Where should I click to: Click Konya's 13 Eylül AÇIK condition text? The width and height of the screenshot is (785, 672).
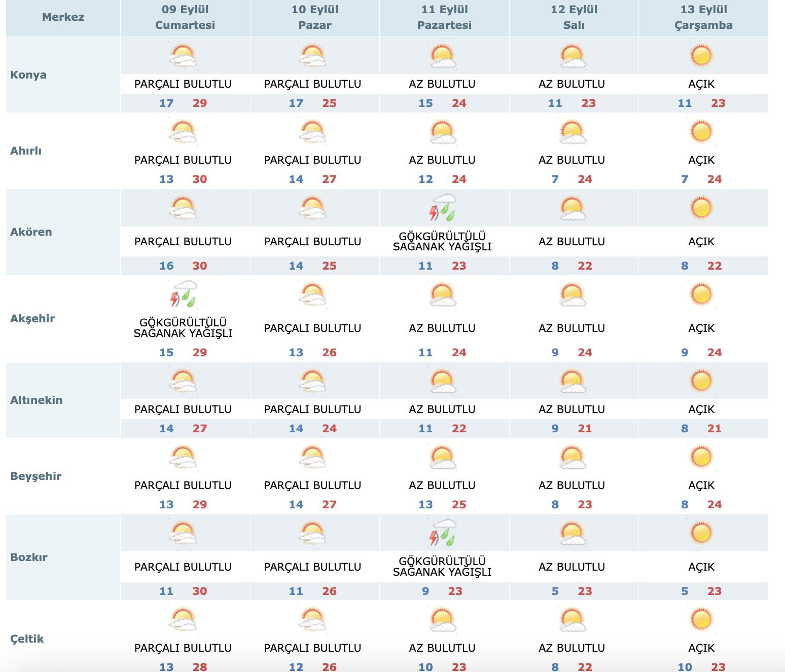coord(701,84)
